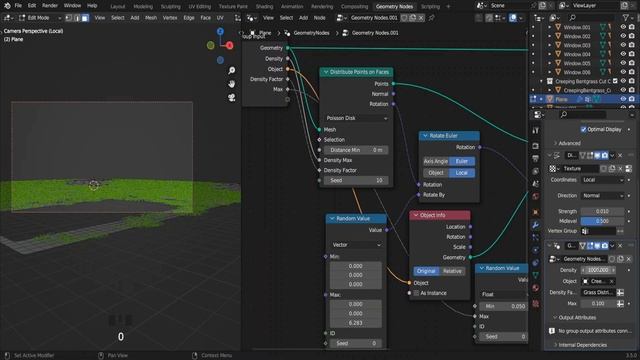The height and width of the screenshot is (360, 640).
Task: Hide the Plane object via eye icon
Action: point(623,99)
